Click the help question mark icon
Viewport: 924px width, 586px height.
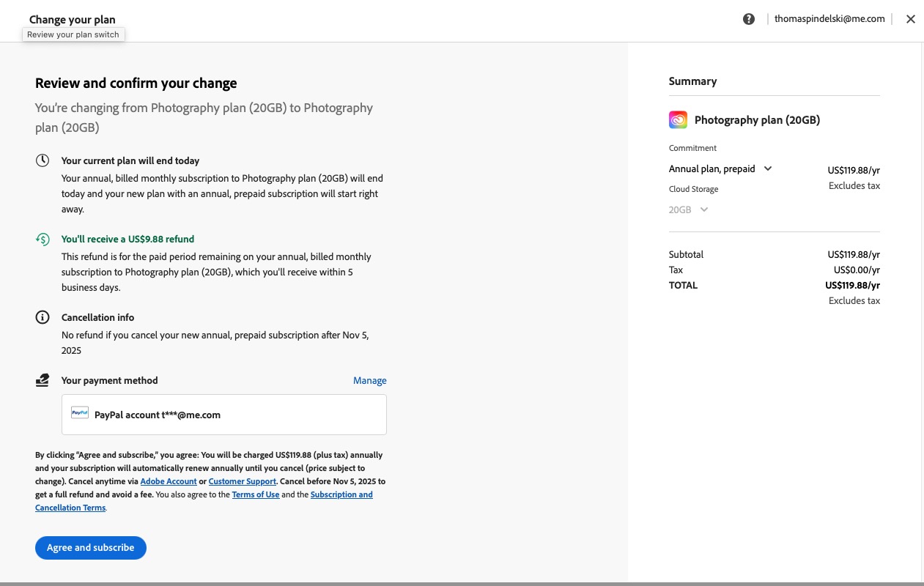pos(748,19)
